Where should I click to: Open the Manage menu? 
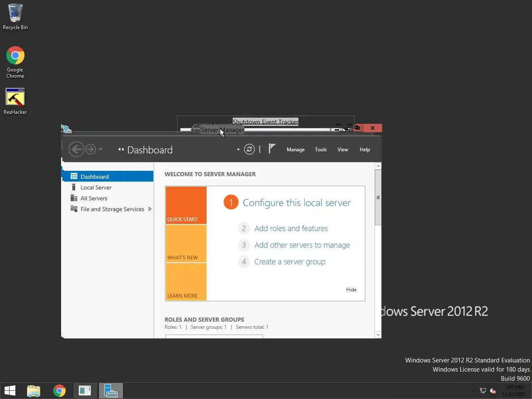pyautogui.click(x=296, y=150)
